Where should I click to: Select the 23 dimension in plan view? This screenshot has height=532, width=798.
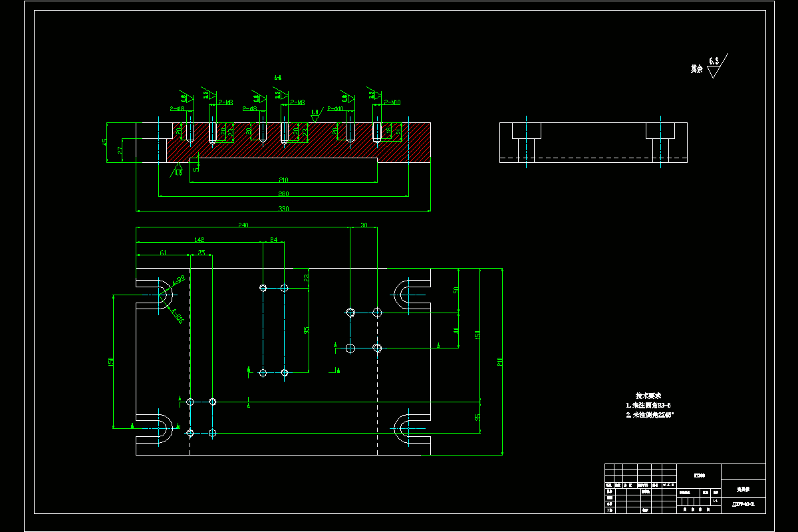[307, 277]
